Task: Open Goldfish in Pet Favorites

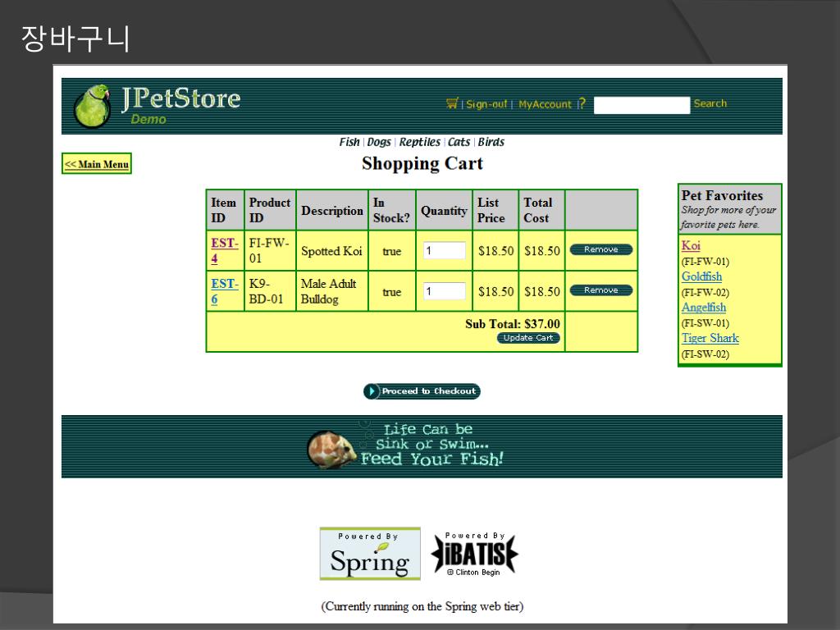Action: 701,276
